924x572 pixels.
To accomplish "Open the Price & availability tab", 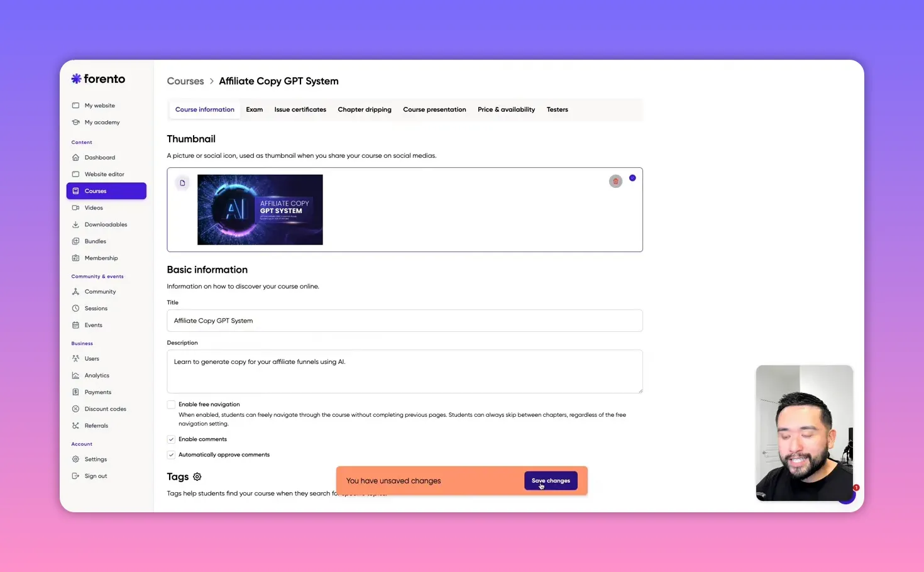I will [506, 109].
